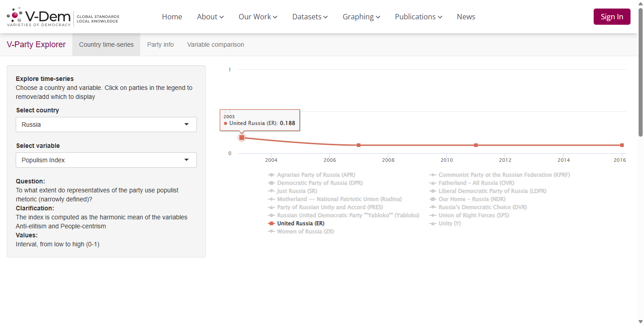
Task: Click the 2007 United Russia data point
Action: pos(359,145)
